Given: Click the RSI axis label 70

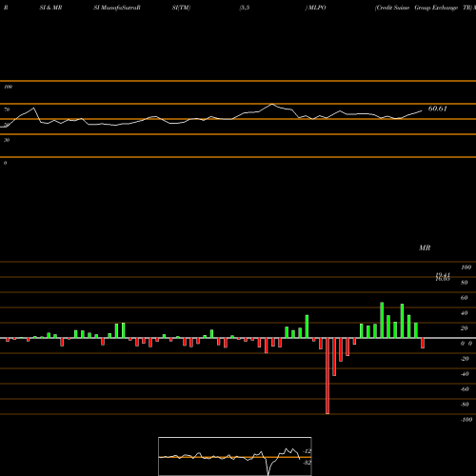Looking at the screenshot, I should click(7, 109).
